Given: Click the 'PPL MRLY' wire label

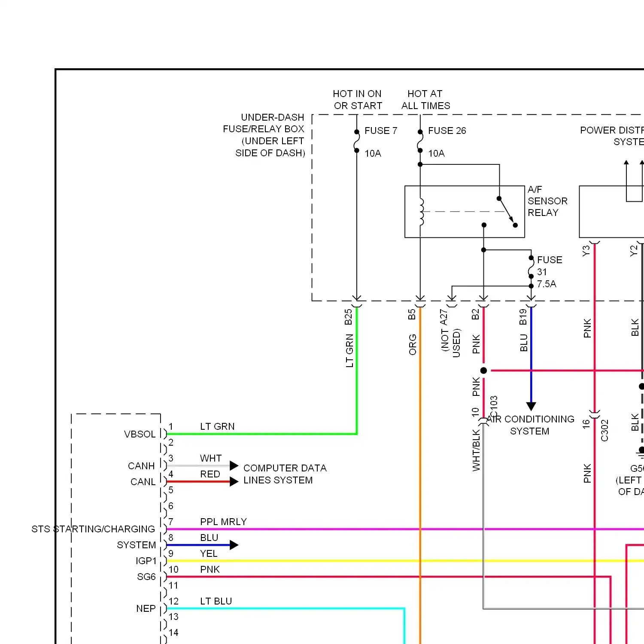Looking at the screenshot, I should tap(223, 522).
